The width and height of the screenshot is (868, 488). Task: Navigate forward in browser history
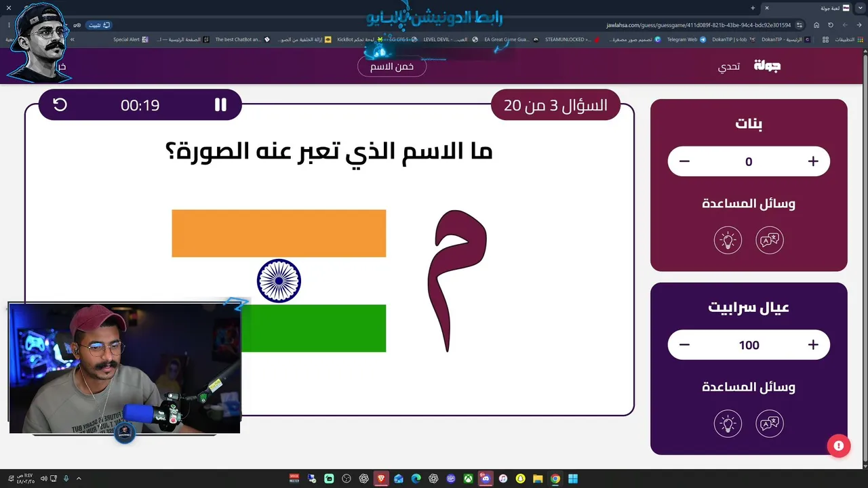845,25
